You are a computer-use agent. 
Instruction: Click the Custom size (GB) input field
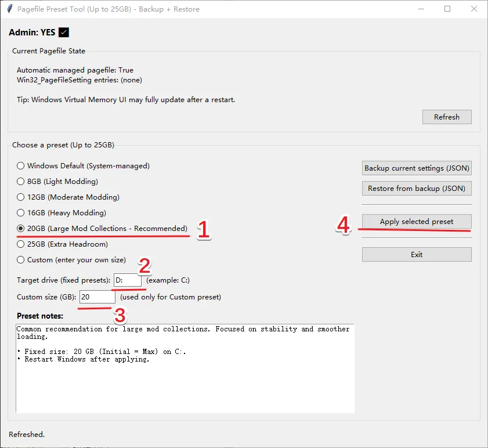click(x=97, y=297)
